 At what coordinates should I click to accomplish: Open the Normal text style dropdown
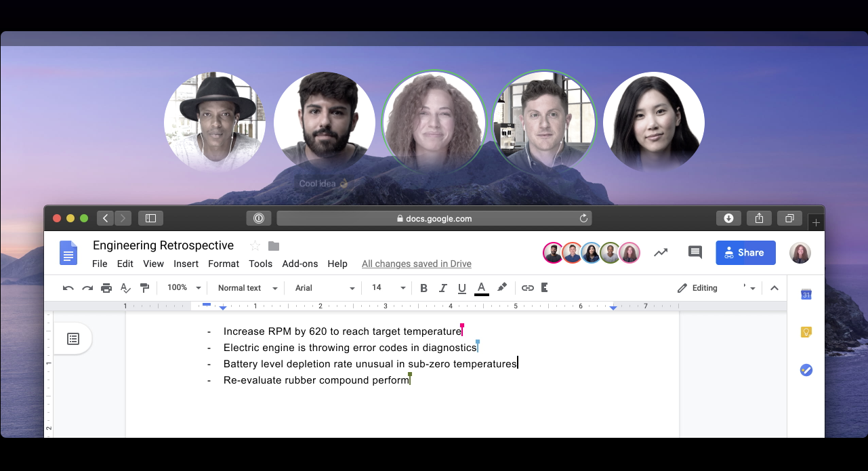(x=248, y=288)
